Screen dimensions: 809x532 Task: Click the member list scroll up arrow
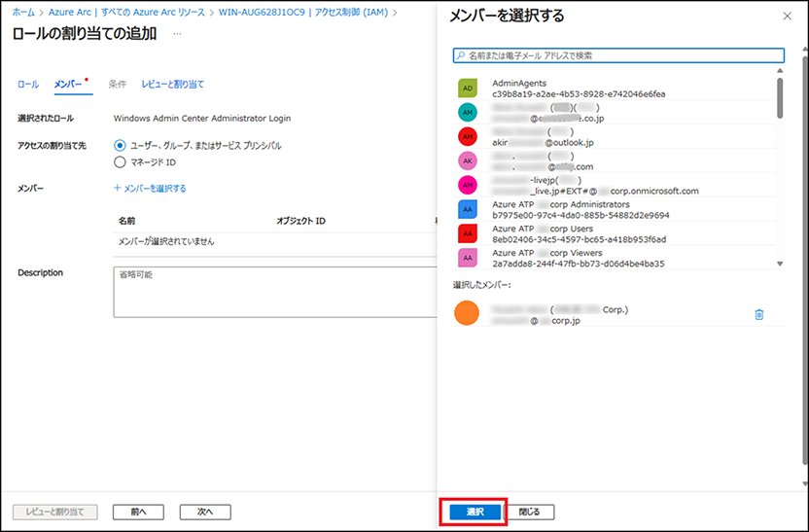(x=780, y=71)
